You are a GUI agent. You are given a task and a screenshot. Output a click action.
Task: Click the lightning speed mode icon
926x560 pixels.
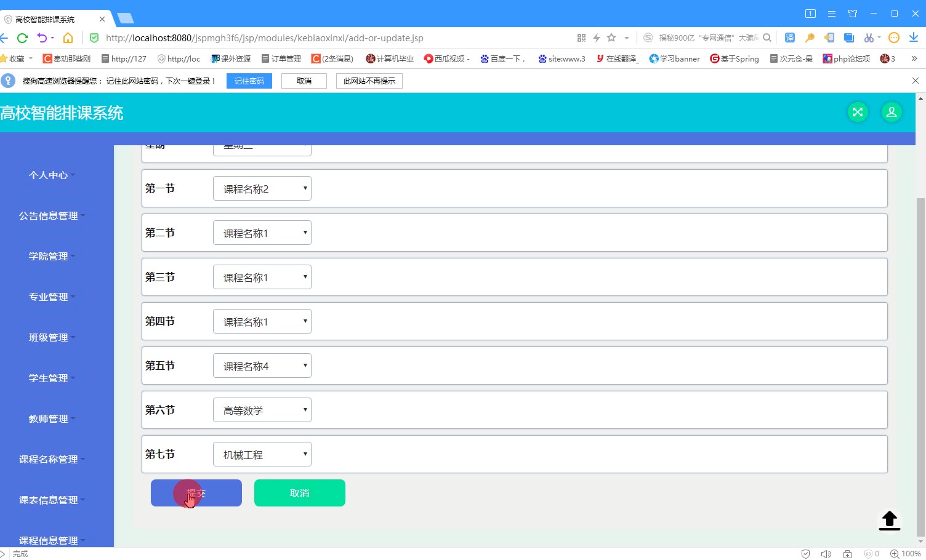(597, 38)
